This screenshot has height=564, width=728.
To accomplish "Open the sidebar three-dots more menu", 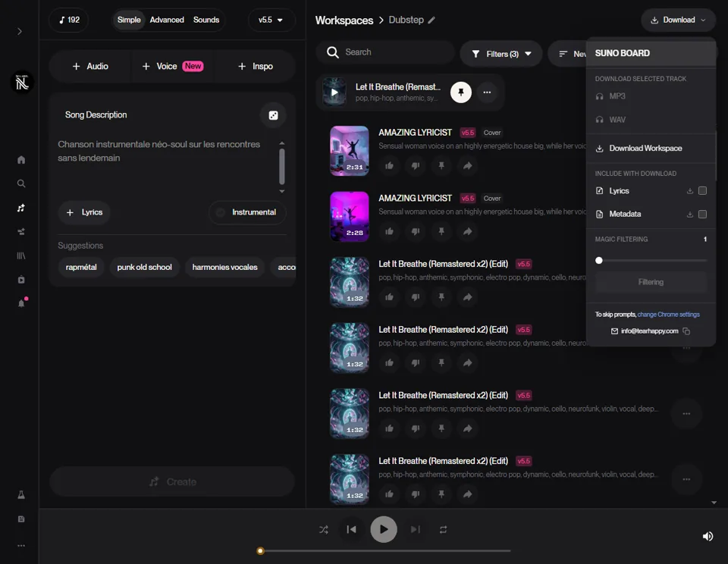I will click(21, 546).
